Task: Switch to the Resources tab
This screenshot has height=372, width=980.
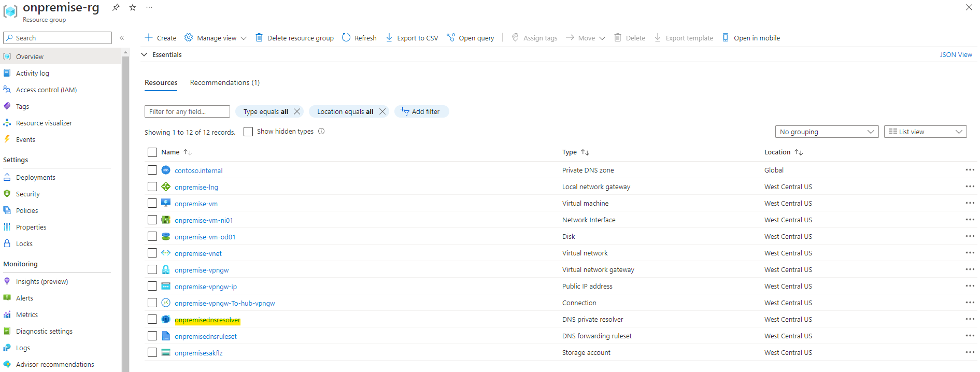Action: (x=161, y=82)
